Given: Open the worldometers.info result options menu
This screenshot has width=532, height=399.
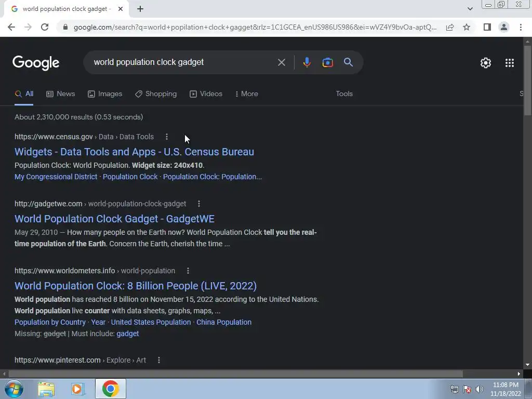Looking at the screenshot, I should [x=188, y=271].
